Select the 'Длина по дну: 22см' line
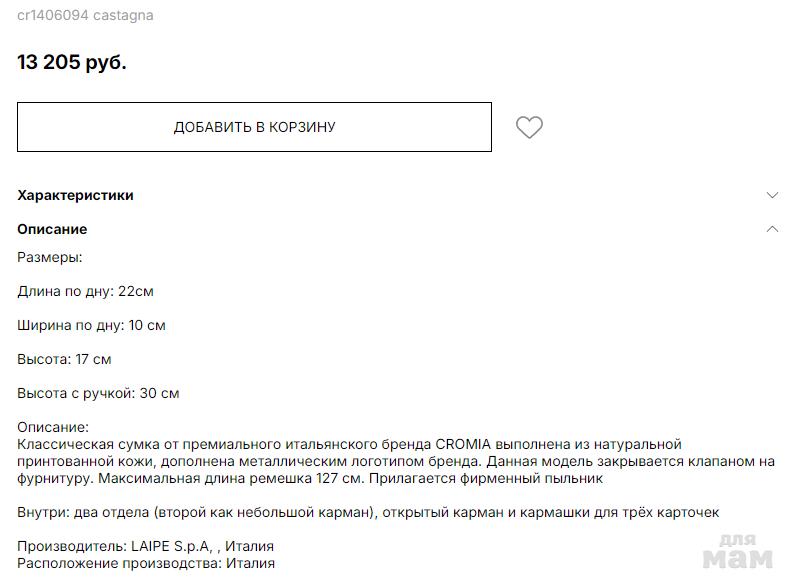Viewport: 788px width, 583px height. [x=85, y=291]
